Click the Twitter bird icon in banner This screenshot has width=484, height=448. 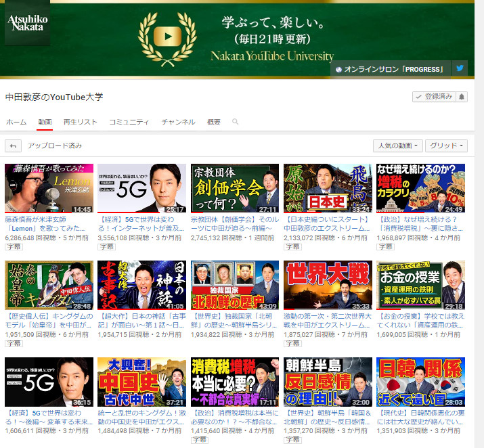[x=460, y=68]
